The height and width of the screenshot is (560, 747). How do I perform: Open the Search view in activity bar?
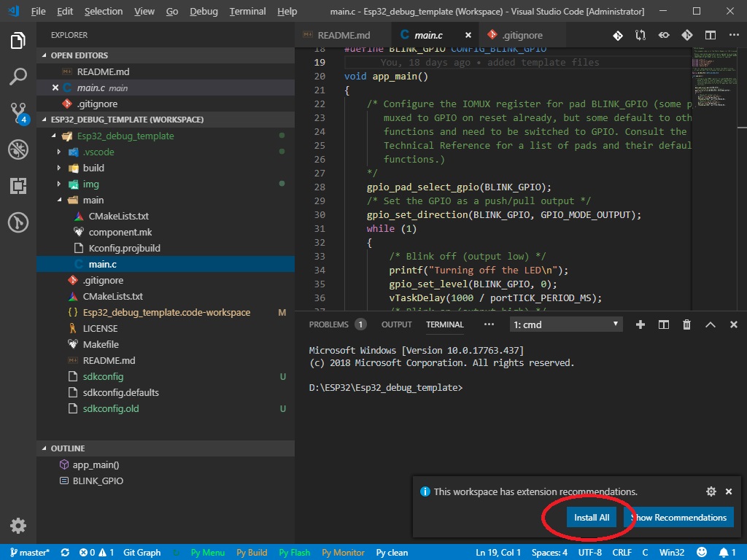18,76
